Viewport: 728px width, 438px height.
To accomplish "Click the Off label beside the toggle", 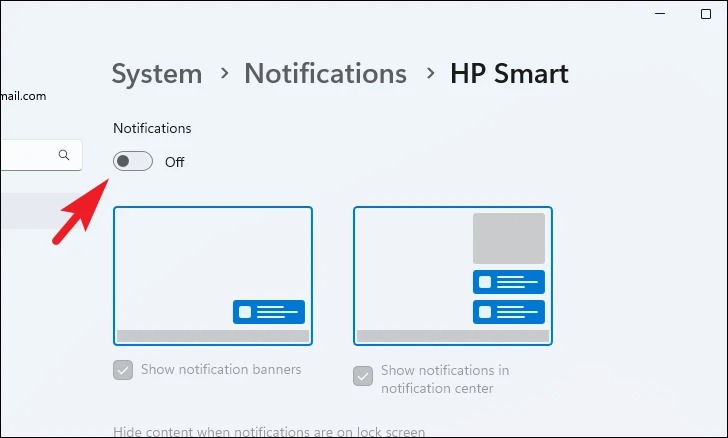I will pos(175,162).
